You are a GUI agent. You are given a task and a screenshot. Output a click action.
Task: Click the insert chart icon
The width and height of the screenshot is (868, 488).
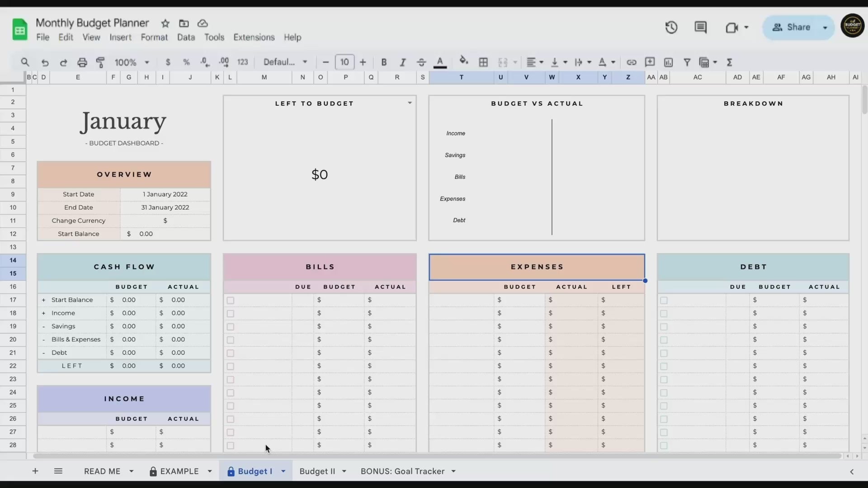(x=668, y=62)
